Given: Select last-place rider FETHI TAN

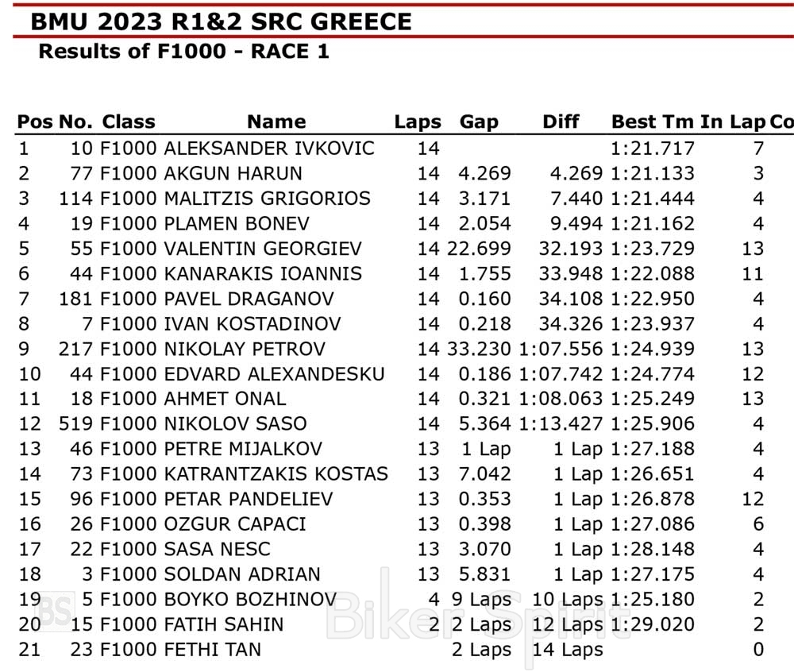Looking at the screenshot, I should tap(212, 650).
